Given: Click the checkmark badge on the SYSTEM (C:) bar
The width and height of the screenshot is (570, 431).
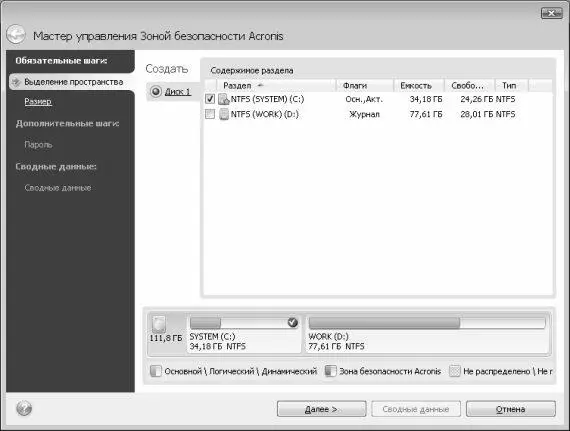Looking at the screenshot, I should click(293, 322).
